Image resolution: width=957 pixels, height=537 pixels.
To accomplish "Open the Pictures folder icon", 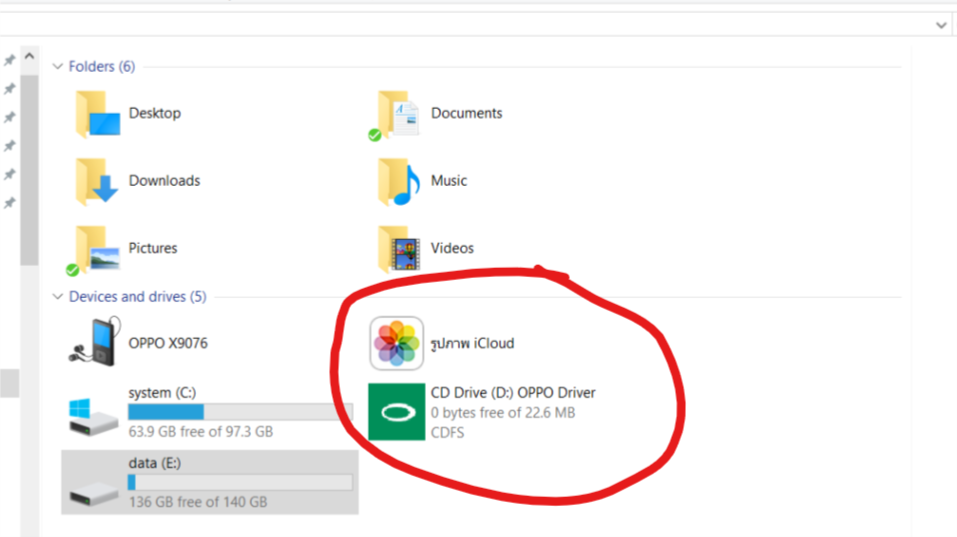I will (95, 250).
